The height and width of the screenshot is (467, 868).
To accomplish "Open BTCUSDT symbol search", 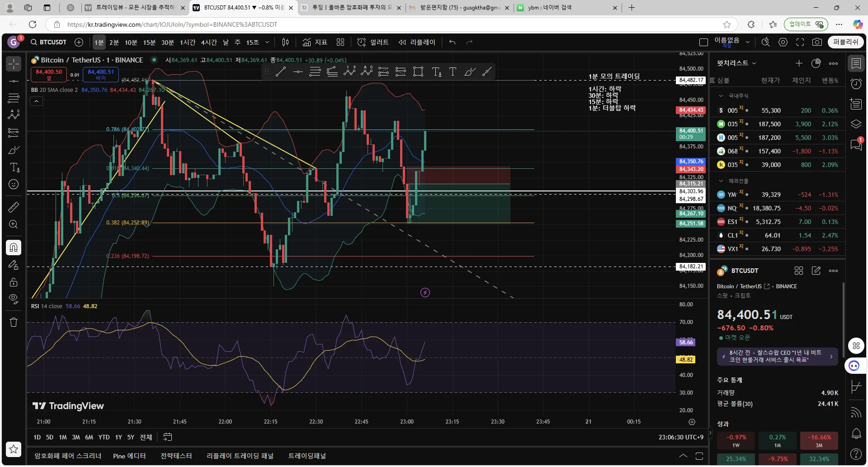I will point(48,42).
